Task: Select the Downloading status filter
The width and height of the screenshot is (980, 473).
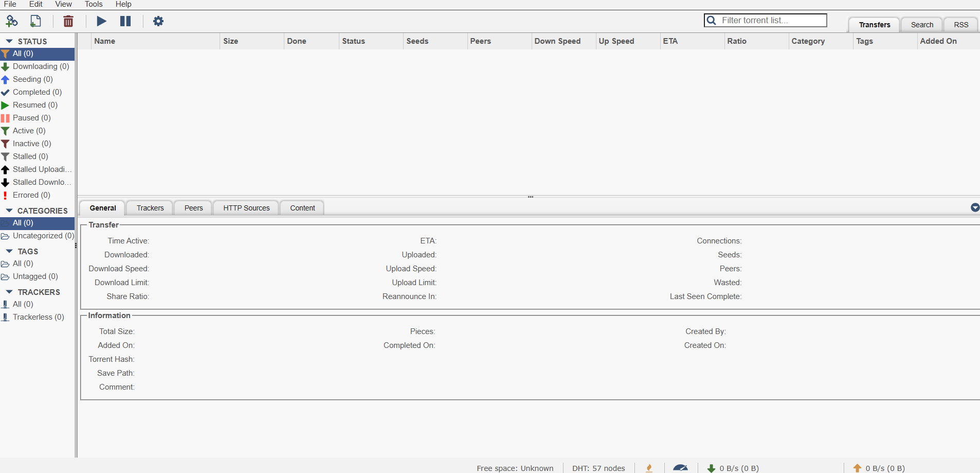Action: [41, 66]
